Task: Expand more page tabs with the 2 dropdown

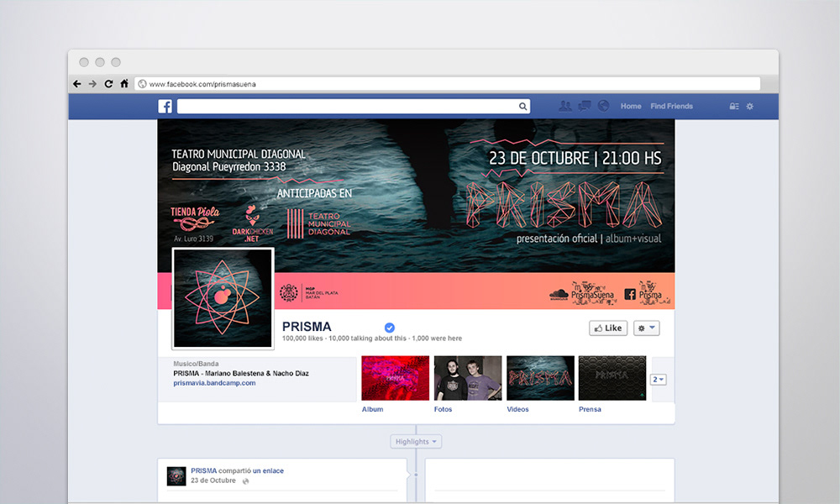Action: [x=659, y=379]
